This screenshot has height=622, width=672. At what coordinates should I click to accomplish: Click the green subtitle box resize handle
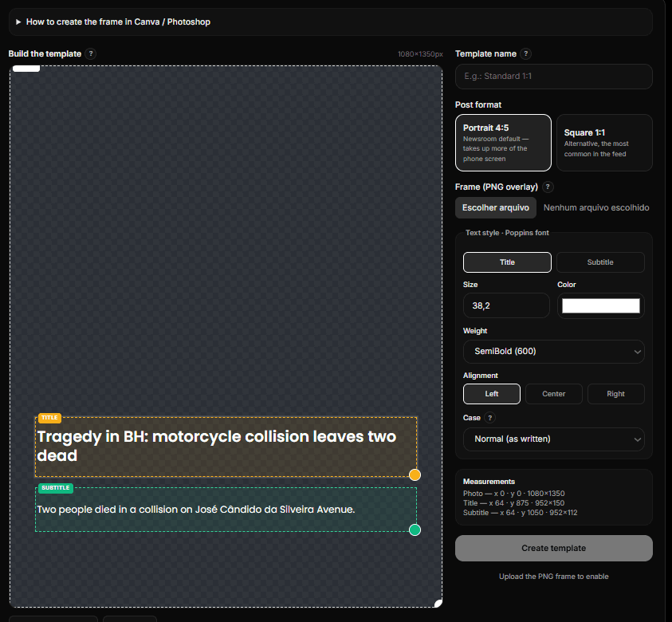tap(415, 530)
